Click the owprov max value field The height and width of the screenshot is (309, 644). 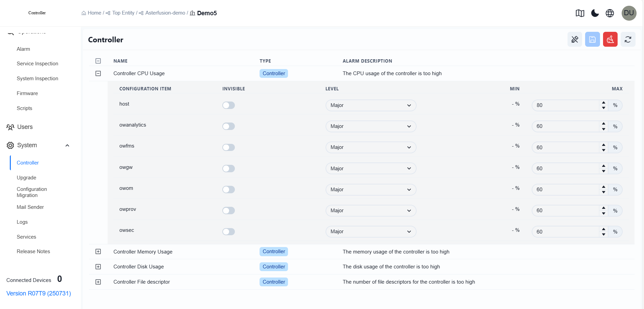coord(565,211)
